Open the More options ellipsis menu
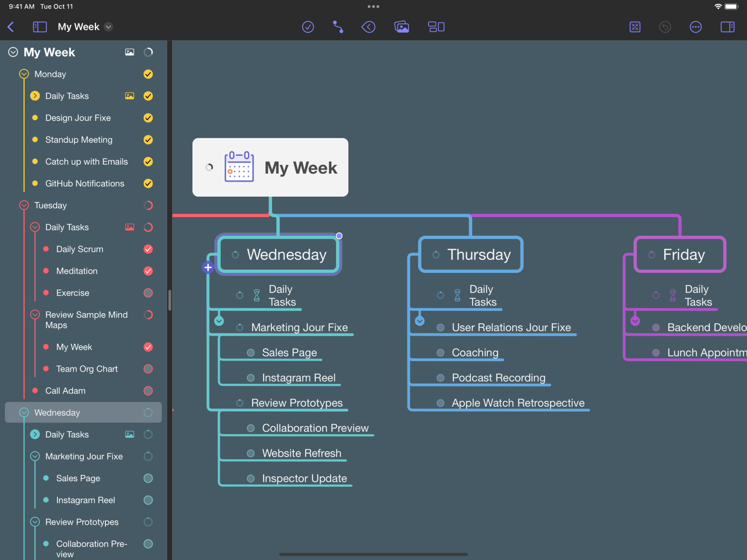 click(x=696, y=27)
